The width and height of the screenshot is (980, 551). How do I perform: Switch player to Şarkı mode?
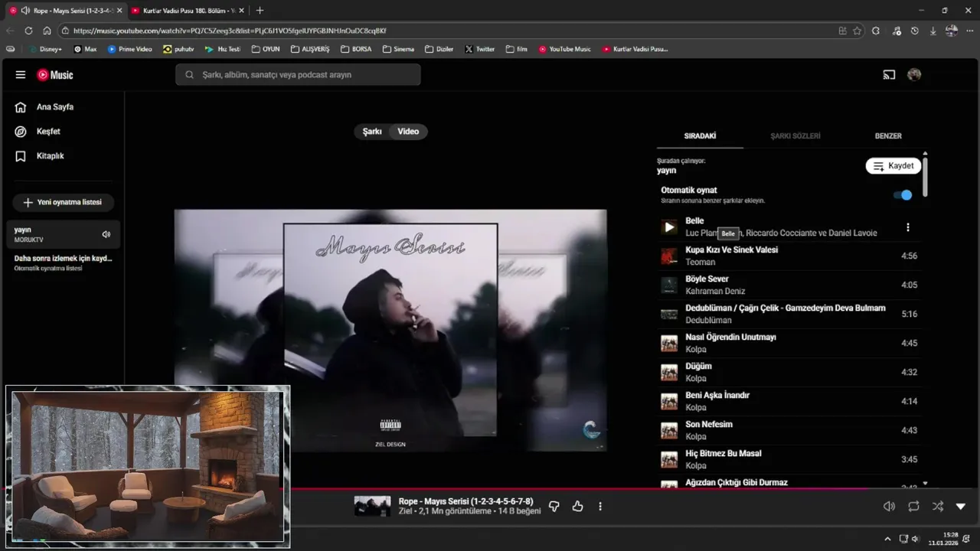(x=372, y=132)
